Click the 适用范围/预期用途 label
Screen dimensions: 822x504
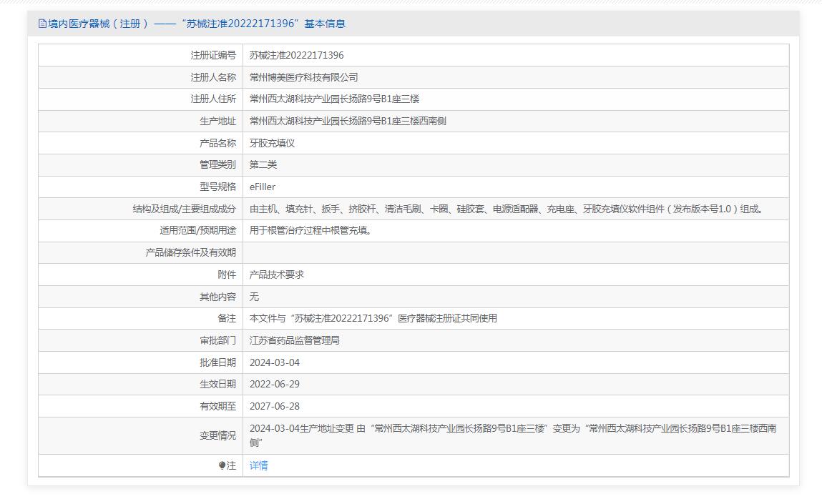click(x=198, y=230)
